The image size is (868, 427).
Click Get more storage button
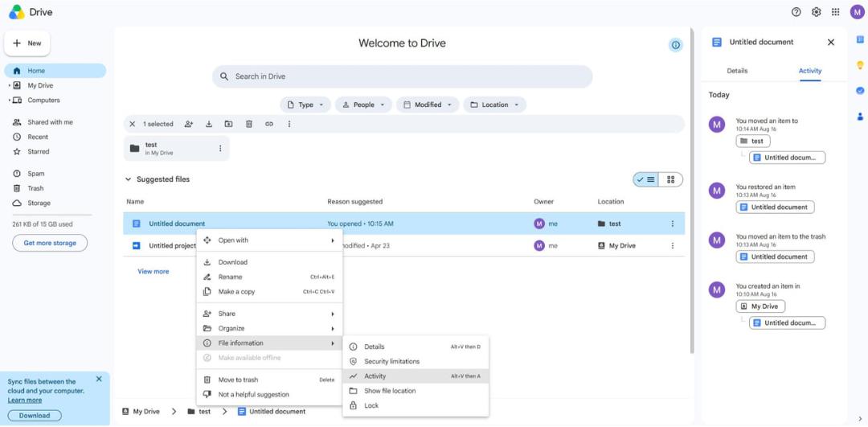[50, 243]
